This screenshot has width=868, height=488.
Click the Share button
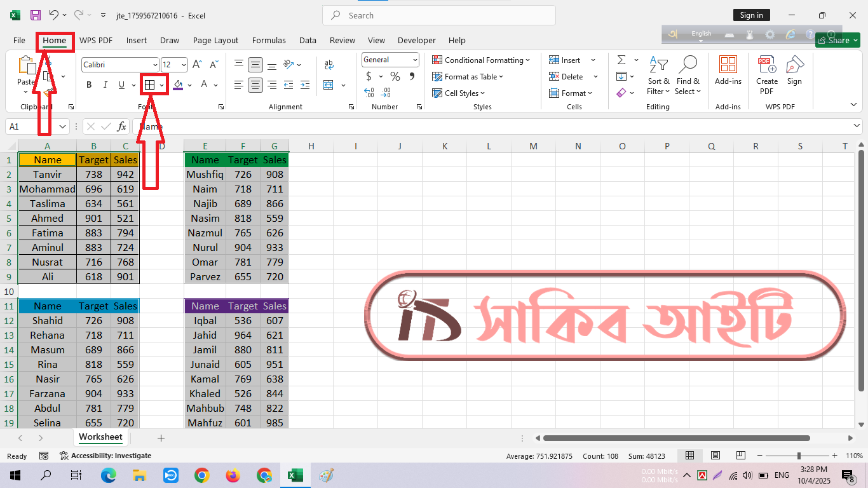coord(837,40)
